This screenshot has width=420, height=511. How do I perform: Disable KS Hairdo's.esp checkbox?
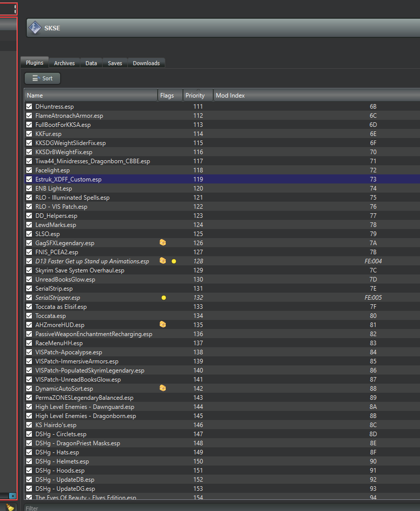[29, 425]
